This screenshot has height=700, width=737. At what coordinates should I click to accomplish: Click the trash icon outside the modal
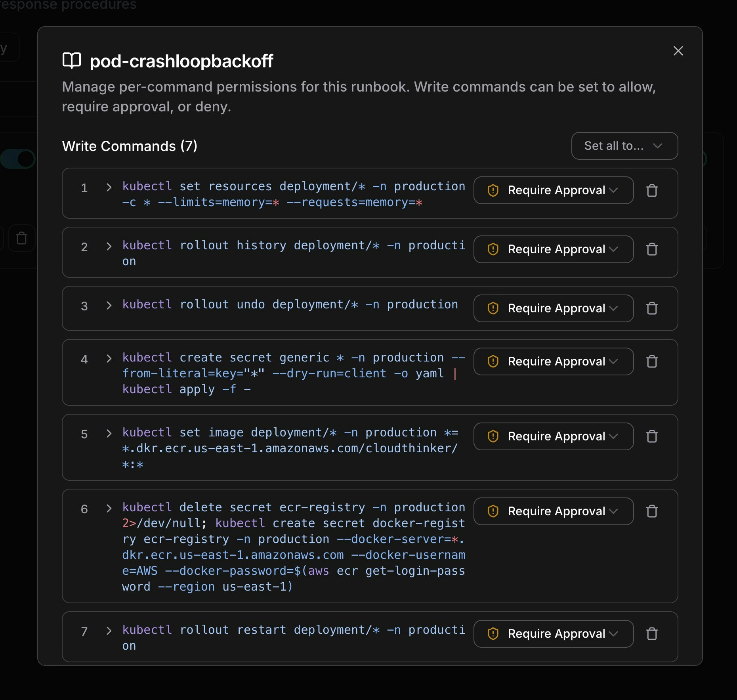point(22,238)
